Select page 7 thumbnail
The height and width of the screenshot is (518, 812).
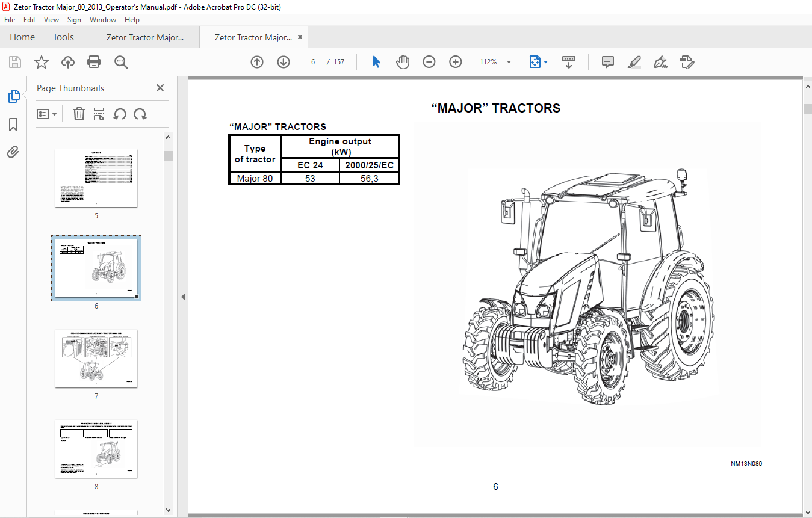coord(96,359)
